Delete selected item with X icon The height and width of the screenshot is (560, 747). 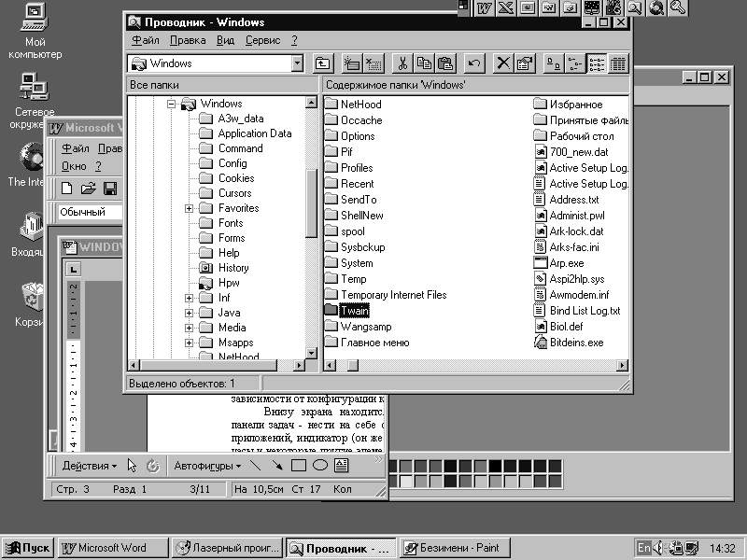point(503,63)
